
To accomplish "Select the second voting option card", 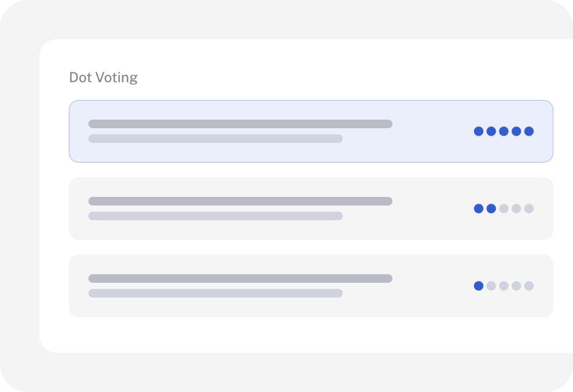I will pyautogui.click(x=311, y=209).
